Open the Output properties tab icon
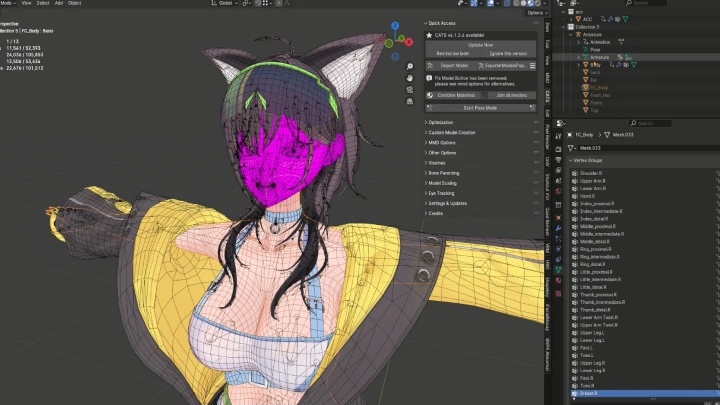720x405 pixels. 558,160
